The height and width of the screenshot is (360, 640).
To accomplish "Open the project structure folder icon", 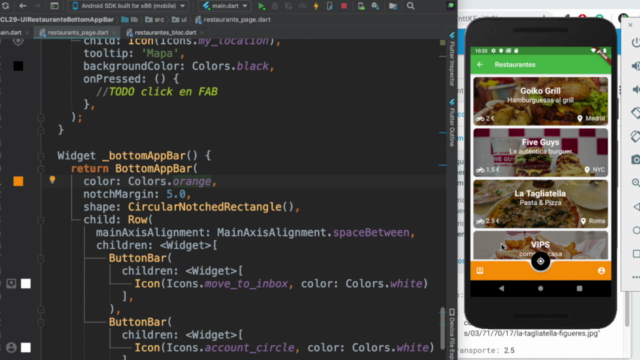I will click(x=393, y=6).
